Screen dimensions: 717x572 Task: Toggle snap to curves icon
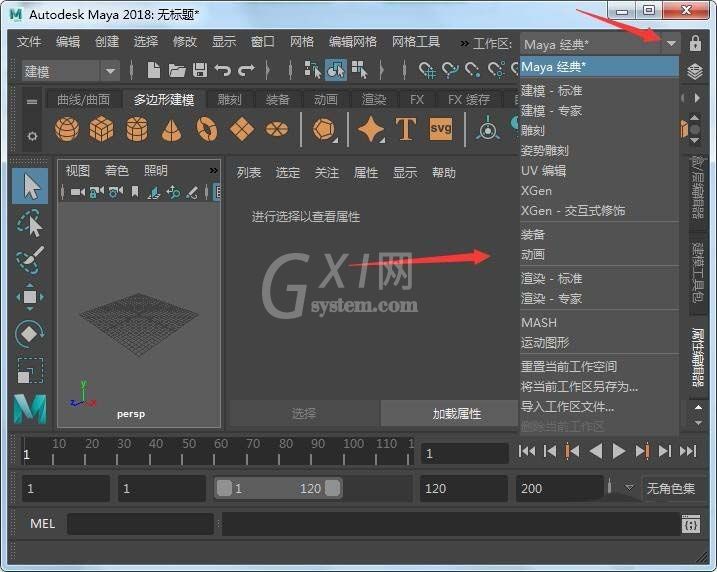point(450,70)
